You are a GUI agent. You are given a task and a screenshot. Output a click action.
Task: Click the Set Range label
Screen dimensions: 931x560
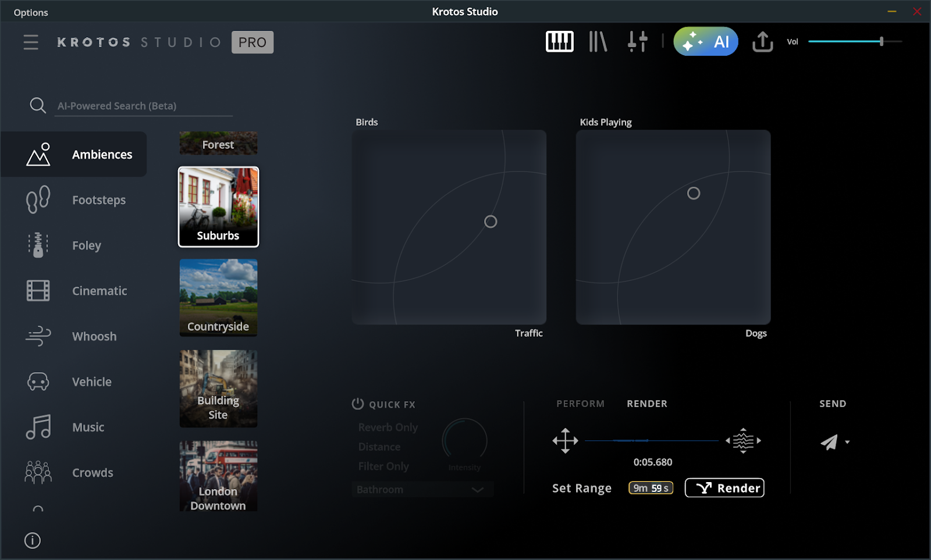coord(582,488)
